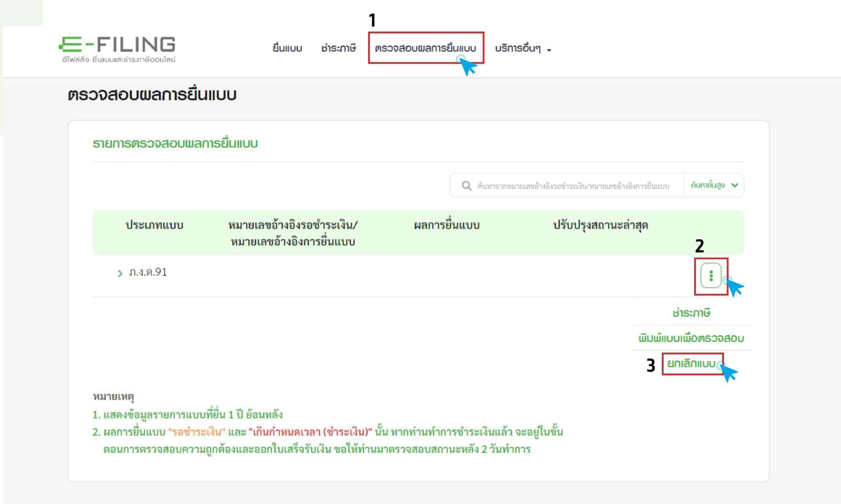Click the reference number search field
841x504 pixels.
pos(575,185)
